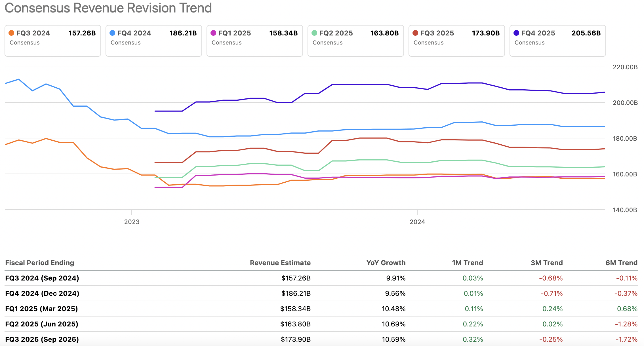Select the FQ1 2025 (Mar 2025) row label
Screen dimensions: 644x346
point(41,309)
